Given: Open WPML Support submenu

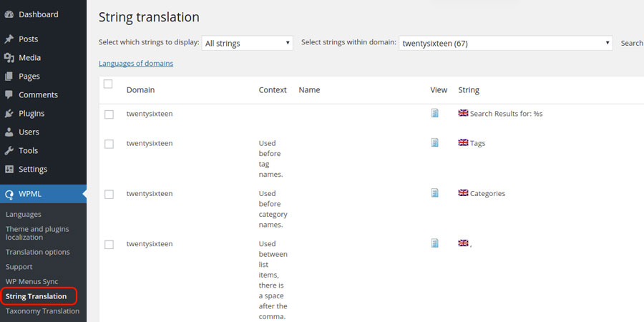Looking at the screenshot, I should [19, 267].
